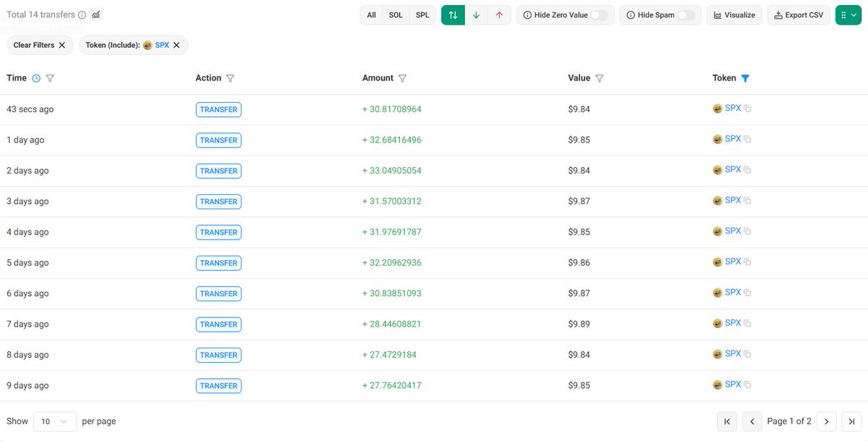
Task: Copy SPX token address in 43 secs ago row
Action: coord(748,109)
